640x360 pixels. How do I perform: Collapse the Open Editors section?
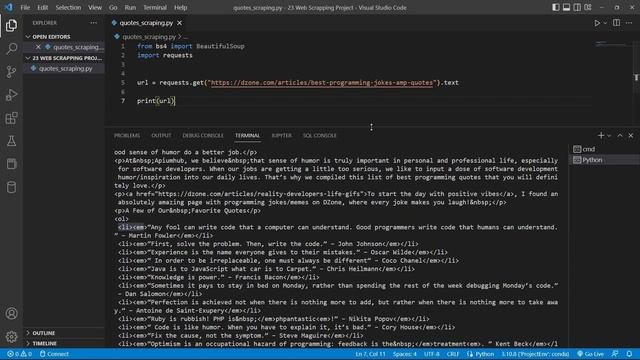click(x=51, y=37)
